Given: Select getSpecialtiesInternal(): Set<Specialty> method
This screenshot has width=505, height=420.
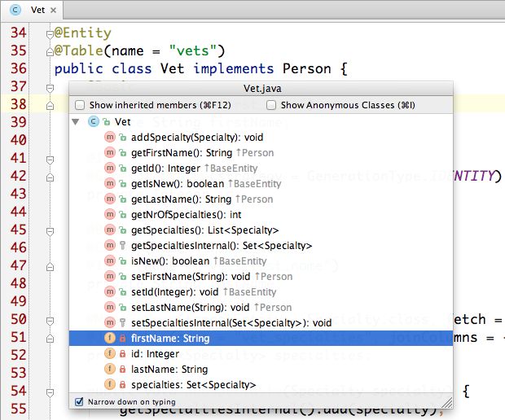Looking at the screenshot, I should point(261,246).
